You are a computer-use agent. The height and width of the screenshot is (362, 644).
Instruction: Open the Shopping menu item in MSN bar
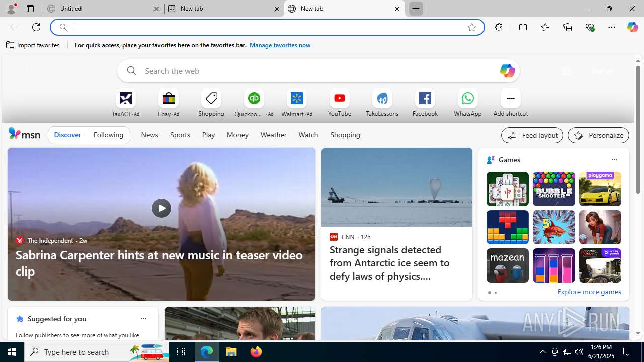click(345, 135)
